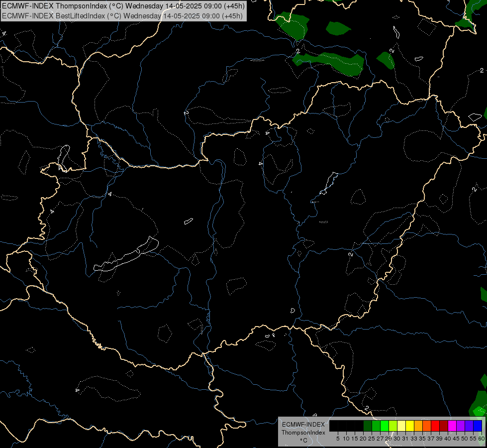Click the legend scale value 40
Screen dimensions: 487x448
click(x=448, y=439)
